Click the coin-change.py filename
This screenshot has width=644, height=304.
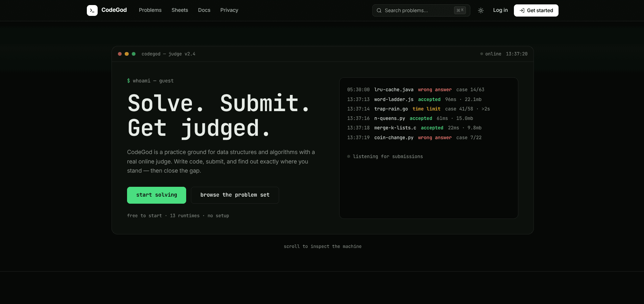coord(394,137)
